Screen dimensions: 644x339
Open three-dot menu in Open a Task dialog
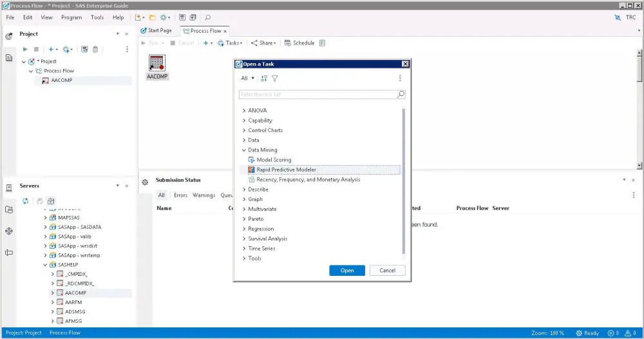tap(400, 78)
